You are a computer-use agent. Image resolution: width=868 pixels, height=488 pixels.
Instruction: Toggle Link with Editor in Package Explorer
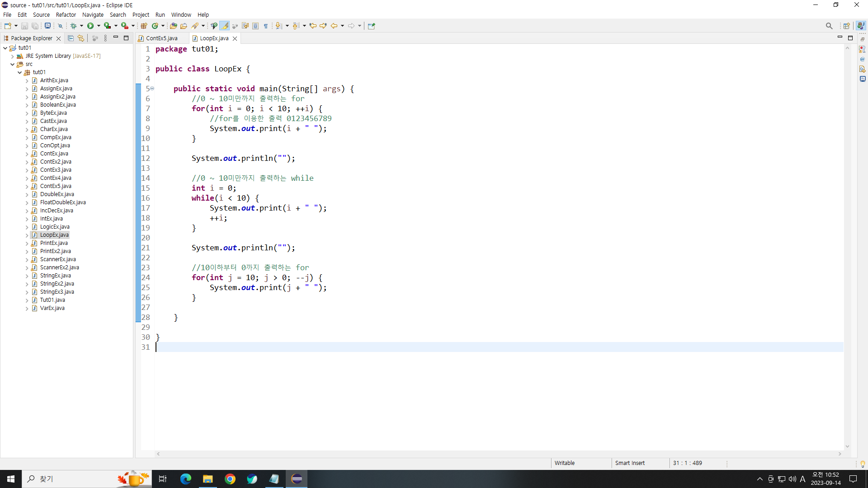coord(81,38)
